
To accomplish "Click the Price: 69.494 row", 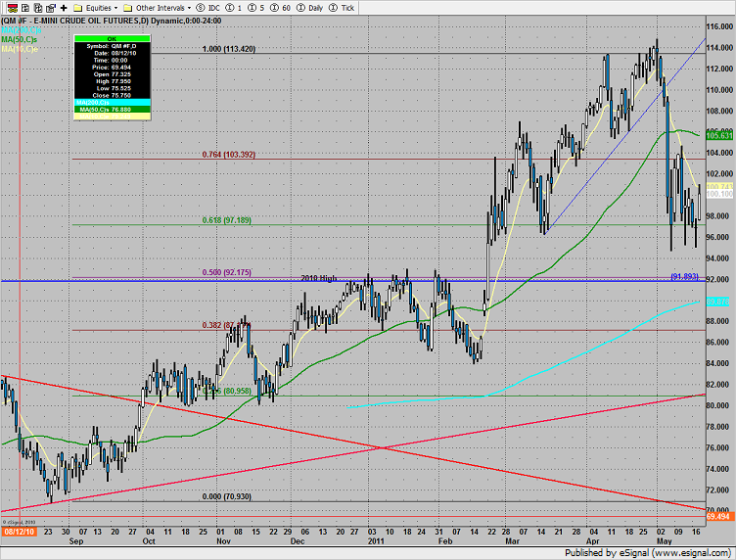I will point(113,68).
